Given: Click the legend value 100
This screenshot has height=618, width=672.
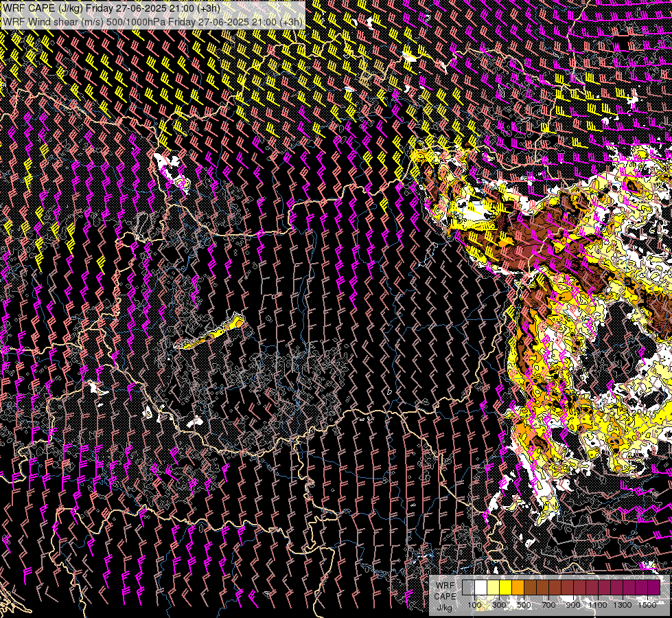Looking at the screenshot, I should (474, 605).
